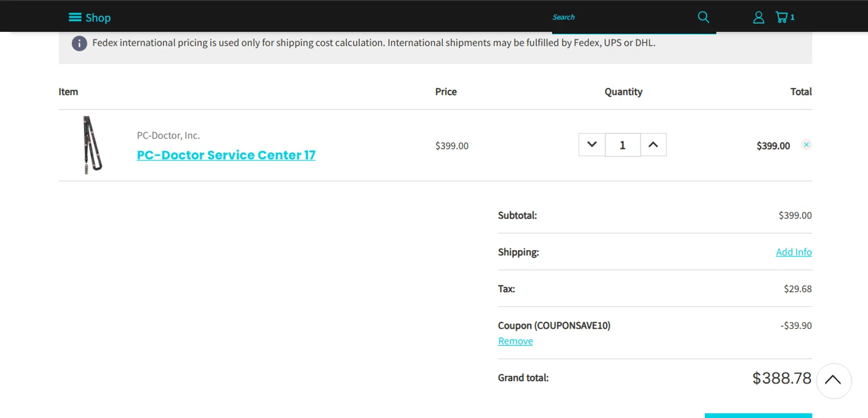Click the item row total $399.00
Viewport: 868px width, 418px height.
click(773, 146)
